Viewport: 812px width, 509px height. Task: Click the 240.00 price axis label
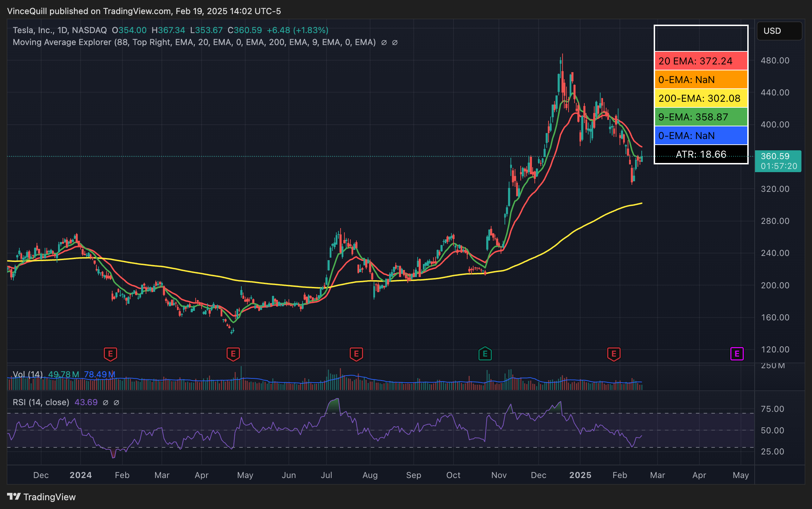pyautogui.click(x=775, y=253)
